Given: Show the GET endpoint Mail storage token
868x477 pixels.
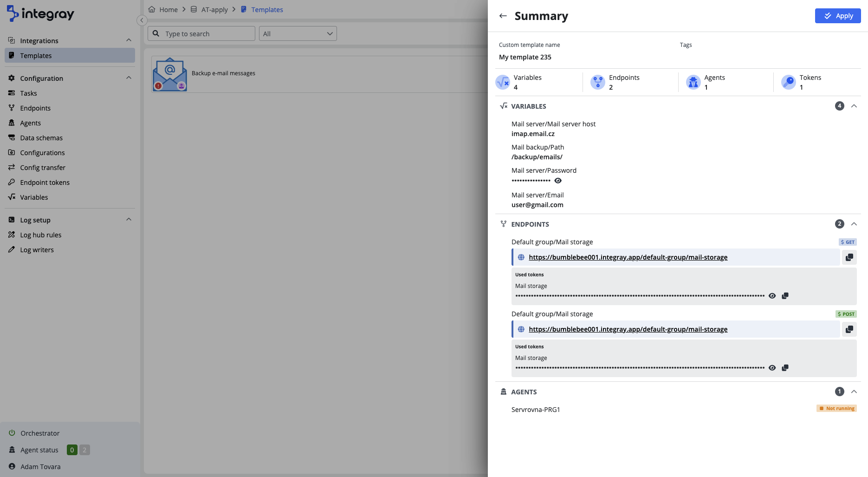Looking at the screenshot, I should pos(772,296).
